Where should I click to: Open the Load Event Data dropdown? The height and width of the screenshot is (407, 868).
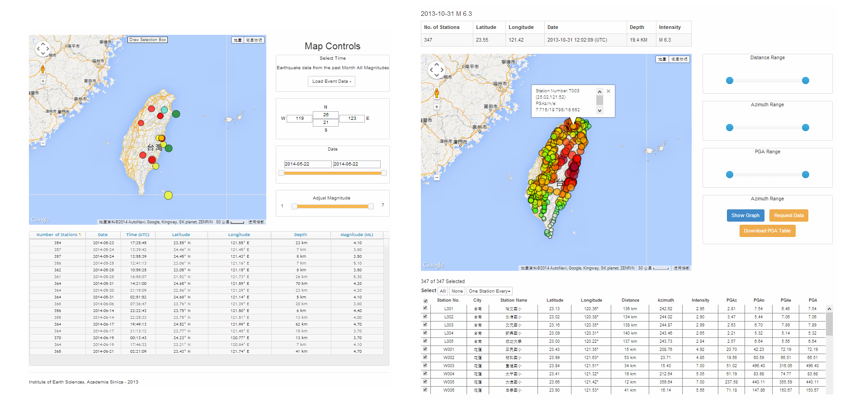[331, 81]
